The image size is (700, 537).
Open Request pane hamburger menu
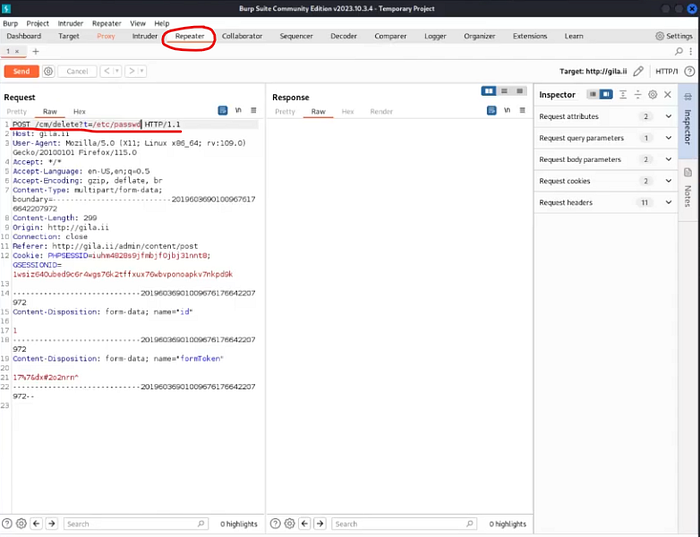coord(254,110)
